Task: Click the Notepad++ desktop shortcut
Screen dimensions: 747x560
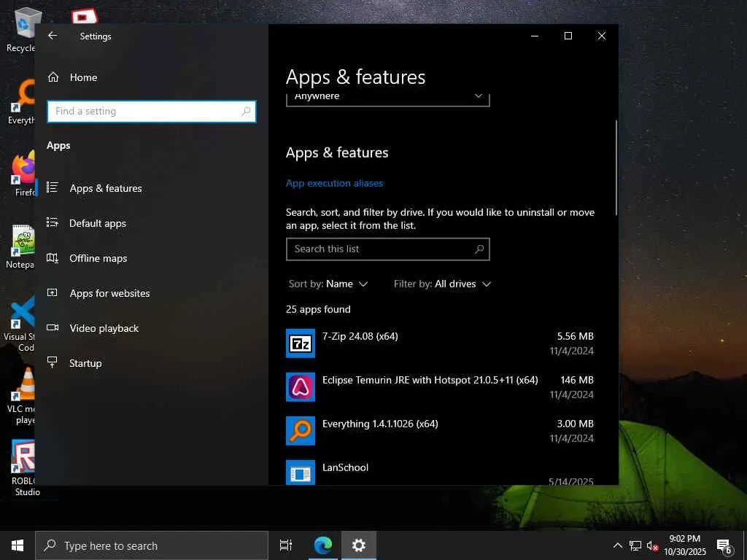Action: [x=21, y=246]
